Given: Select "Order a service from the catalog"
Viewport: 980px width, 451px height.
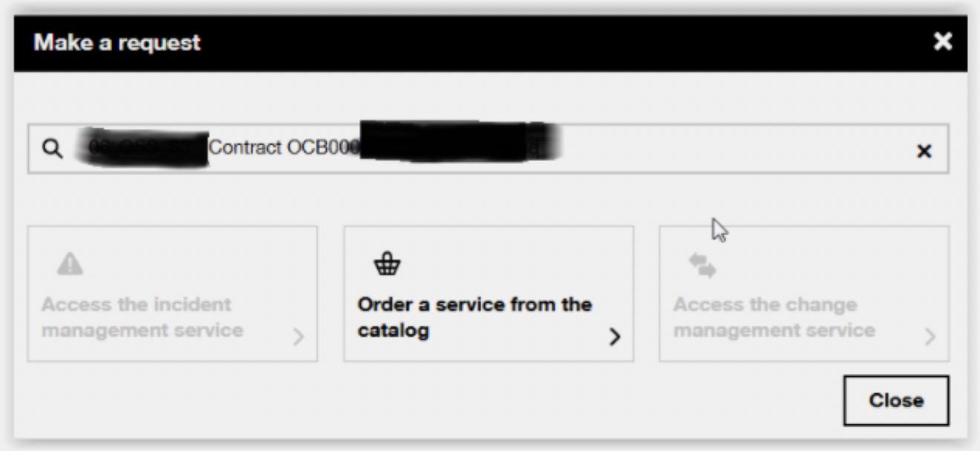Looking at the screenshot, I should [x=474, y=317].
